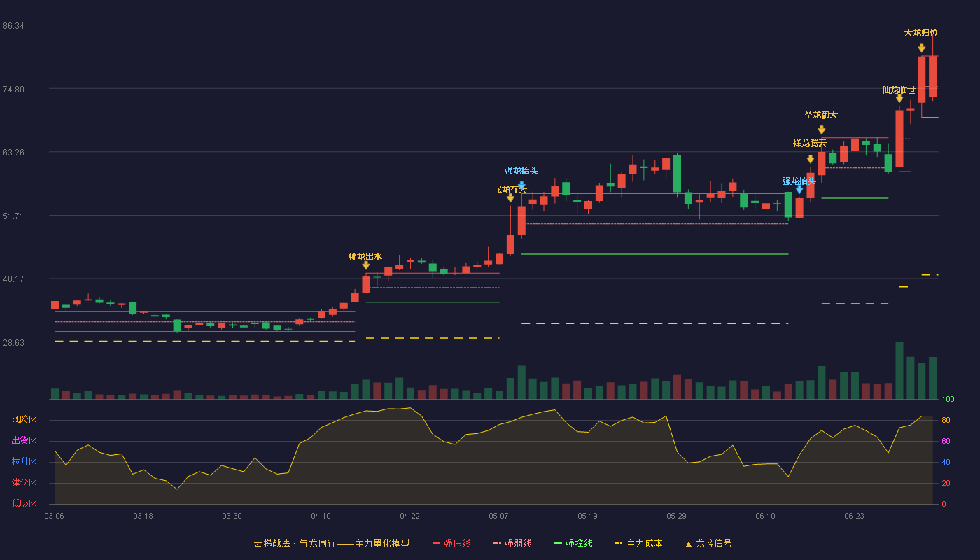Image resolution: width=980 pixels, height=560 pixels.
Task: Select the blue 强龙抬头 arrow next to 飞龙在天
Action: [x=521, y=186]
